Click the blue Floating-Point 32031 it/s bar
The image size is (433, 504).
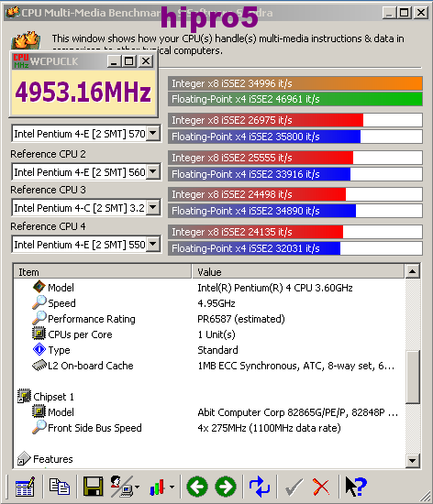[x=295, y=248]
